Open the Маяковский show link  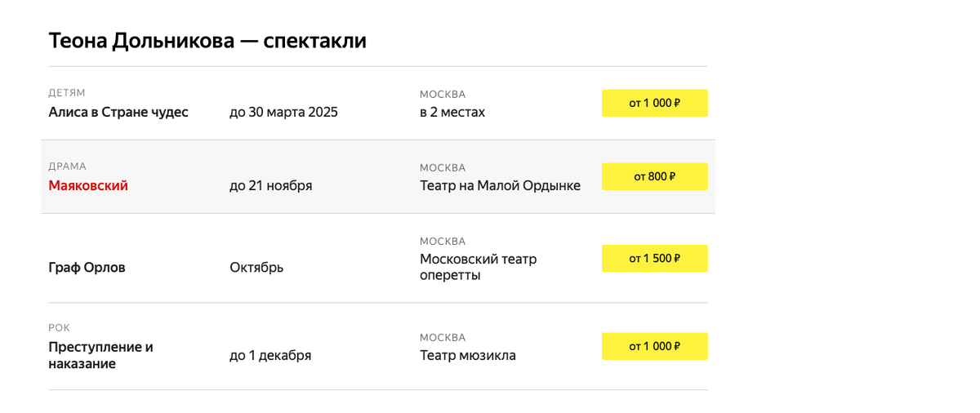coord(88,185)
